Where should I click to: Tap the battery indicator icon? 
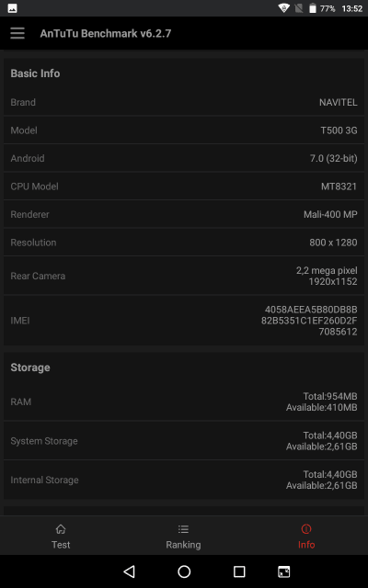click(x=313, y=8)
